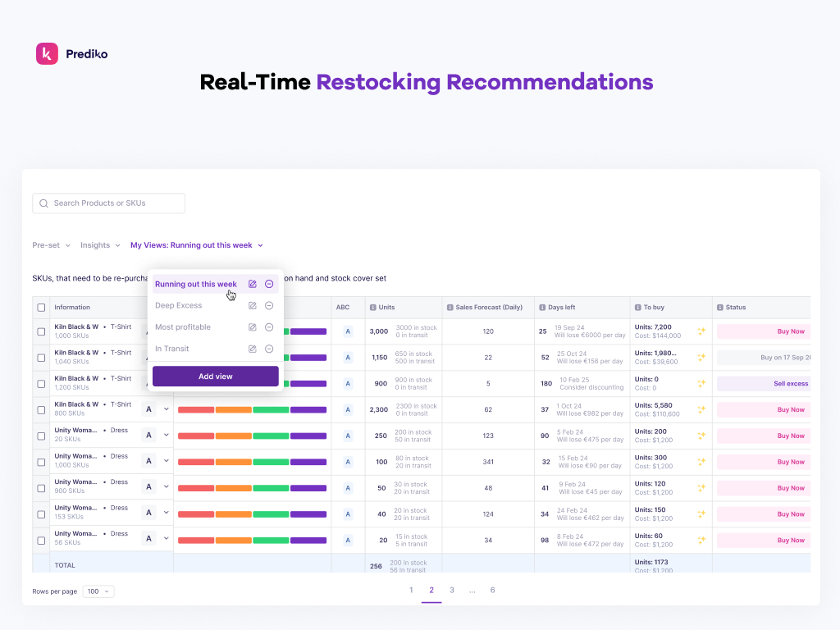This screenshot has height=630, width=840.
Task: Select 'Deep Excess' from the views menu
Action: pos(178,305)
